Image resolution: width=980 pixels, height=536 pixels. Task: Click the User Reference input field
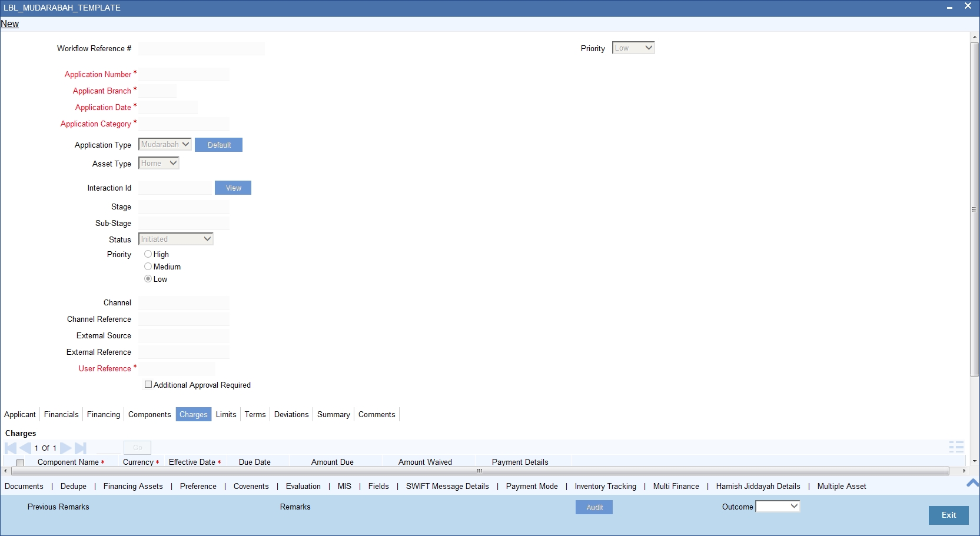[177, 368]
